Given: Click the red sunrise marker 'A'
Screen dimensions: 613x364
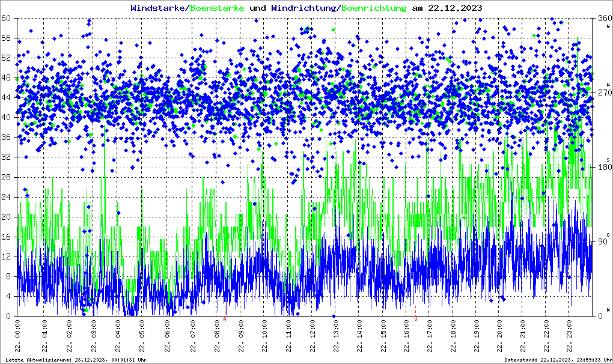Looking at the screenshot, I should [x=225, y=320].
